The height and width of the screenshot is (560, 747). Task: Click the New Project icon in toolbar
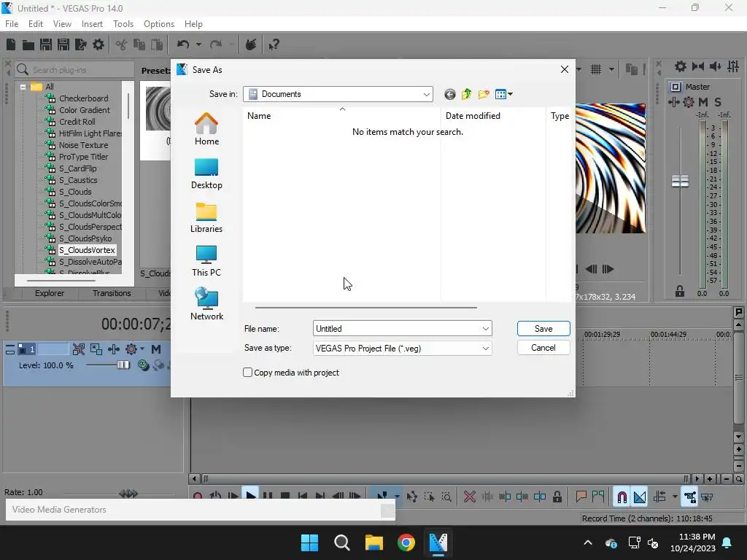coord(11,44)
